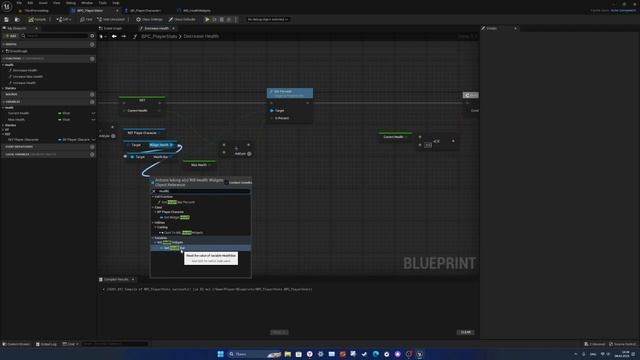Add new macro with plus icon

[92, 94]
